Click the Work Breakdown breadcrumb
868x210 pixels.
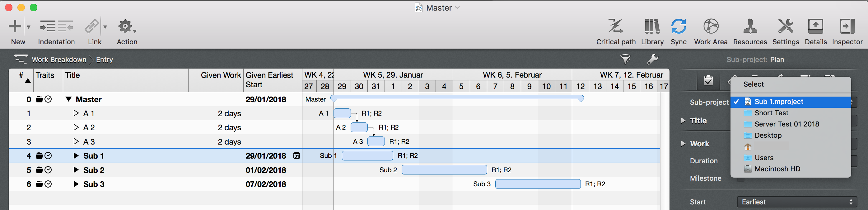[x=59, y=60]
